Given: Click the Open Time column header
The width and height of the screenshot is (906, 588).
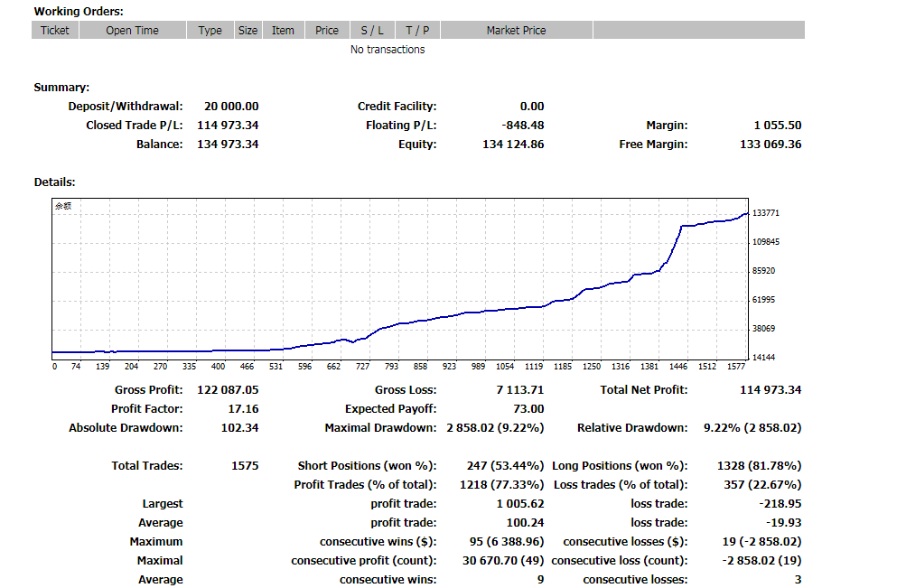Looking at the screenshot, I should click(x=132, y=30).
